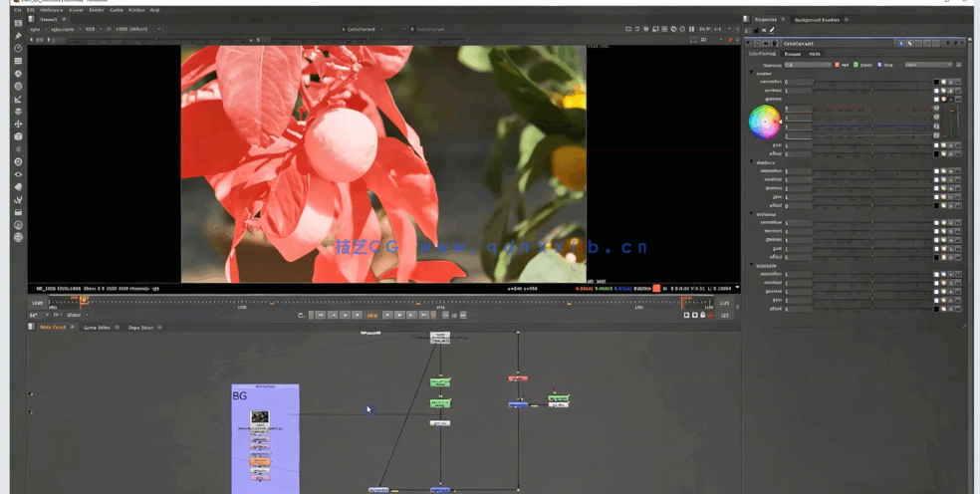Open the Background Renders tab
The width and height of the screenshot is (980, 494).
click(x=817, y=19)
